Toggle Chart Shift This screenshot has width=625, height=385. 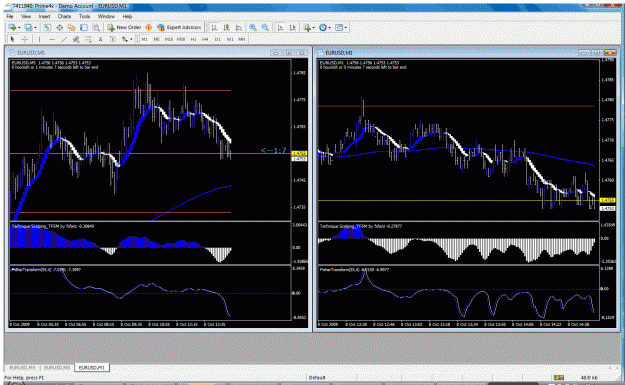pos(293,28)
